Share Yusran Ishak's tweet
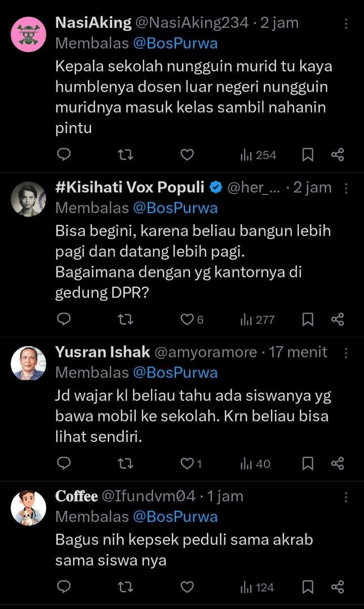 click(337, 463)
